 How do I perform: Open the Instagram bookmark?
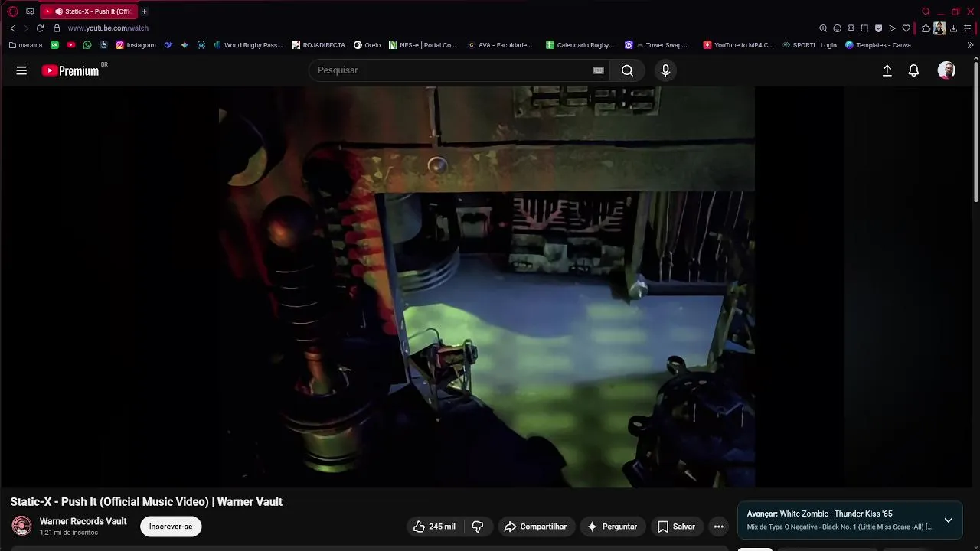pyautogui.click(x=136, y=45)
